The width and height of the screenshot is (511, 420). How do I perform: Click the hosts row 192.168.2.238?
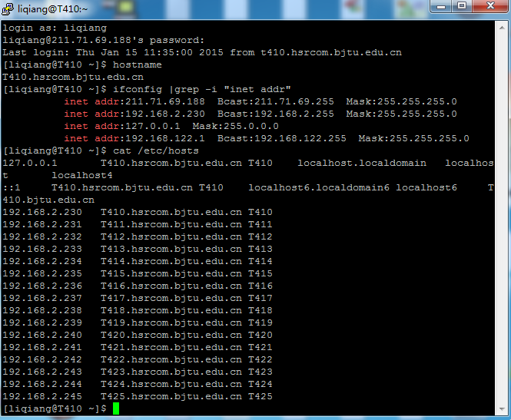(x=138, y=311)
